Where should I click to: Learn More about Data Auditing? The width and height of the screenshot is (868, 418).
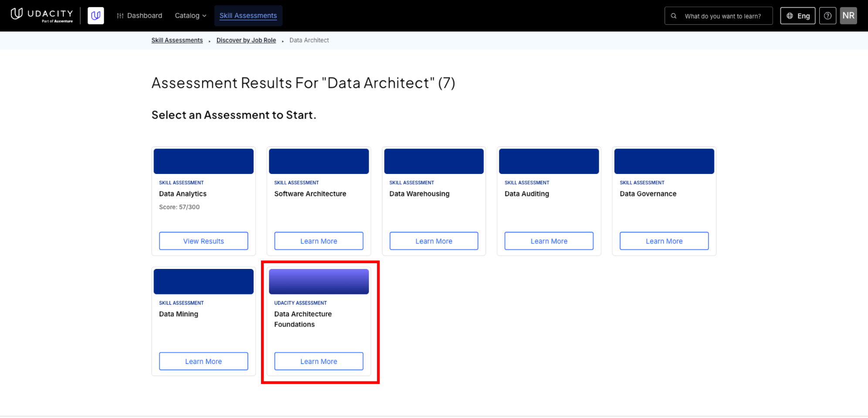[549, 241]
